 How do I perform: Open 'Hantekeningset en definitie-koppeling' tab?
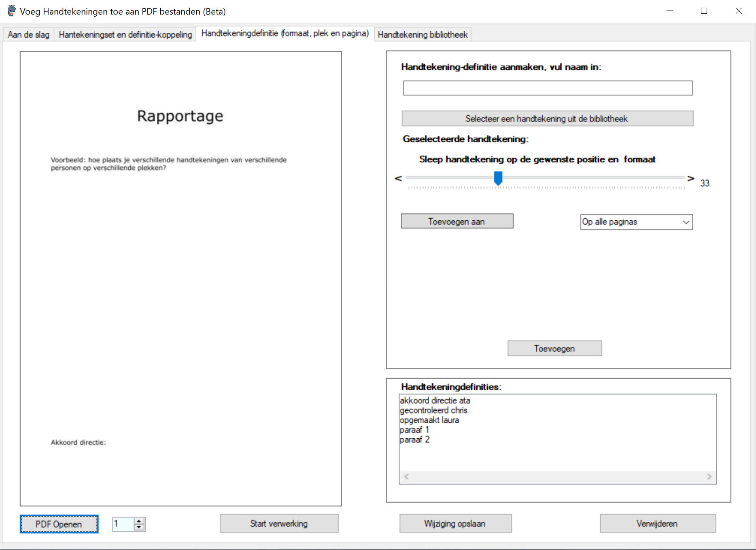tap(125, 35)
